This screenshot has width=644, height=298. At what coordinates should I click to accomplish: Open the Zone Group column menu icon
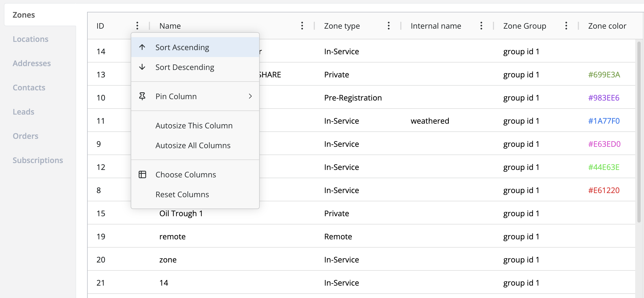566,26
